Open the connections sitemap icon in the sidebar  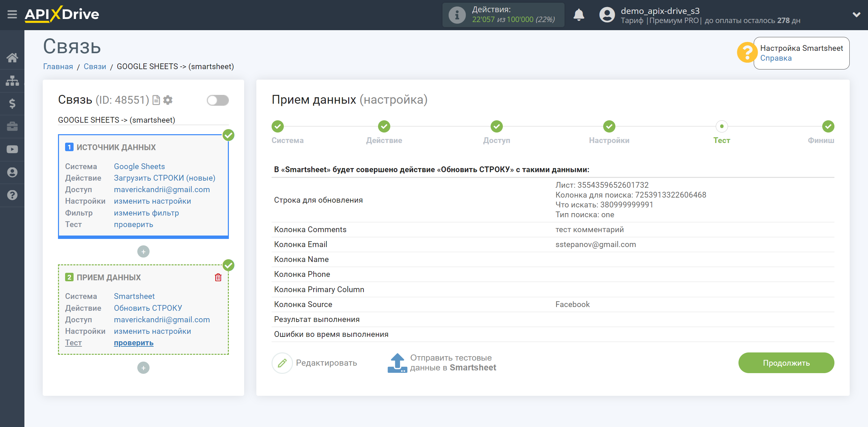coord(12,81)
